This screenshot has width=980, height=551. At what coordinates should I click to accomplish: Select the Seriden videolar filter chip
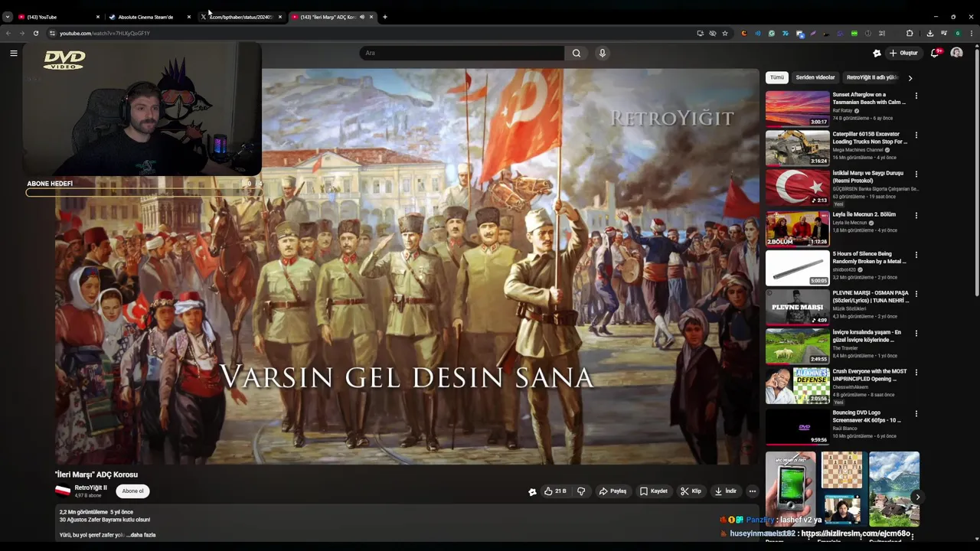815,77
